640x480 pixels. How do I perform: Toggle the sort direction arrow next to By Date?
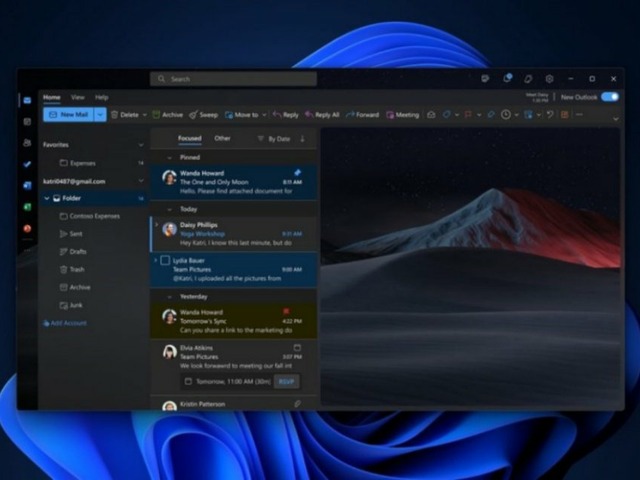pos(302,139)
